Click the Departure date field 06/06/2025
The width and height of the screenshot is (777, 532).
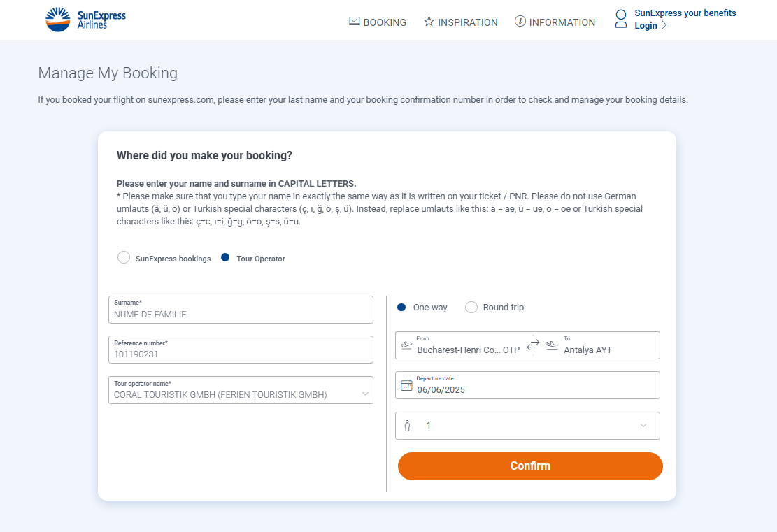click(527, 385)
